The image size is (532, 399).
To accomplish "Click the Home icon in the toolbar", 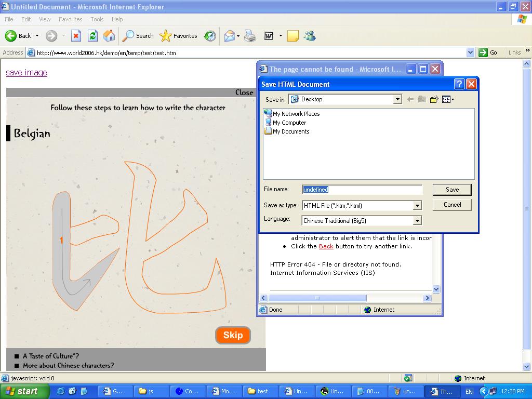I will (109, 36).
